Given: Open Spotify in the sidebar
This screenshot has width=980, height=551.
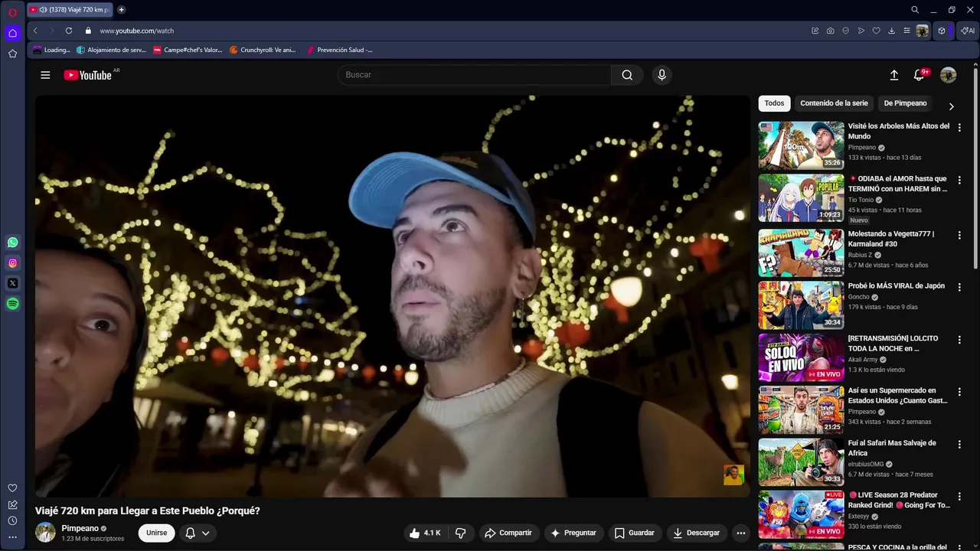Looking at the screenshot, I should tap(12, 304).
